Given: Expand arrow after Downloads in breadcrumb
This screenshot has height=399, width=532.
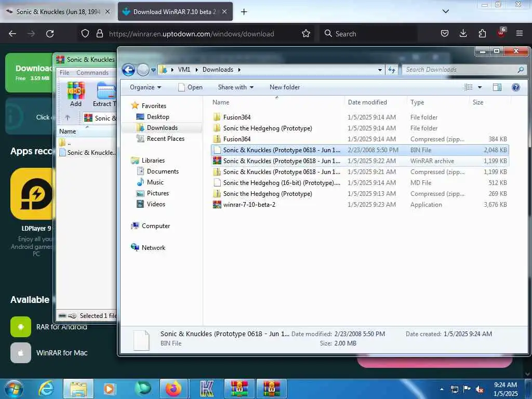Looking at the screenshot, I should click(x=239, y=70).
